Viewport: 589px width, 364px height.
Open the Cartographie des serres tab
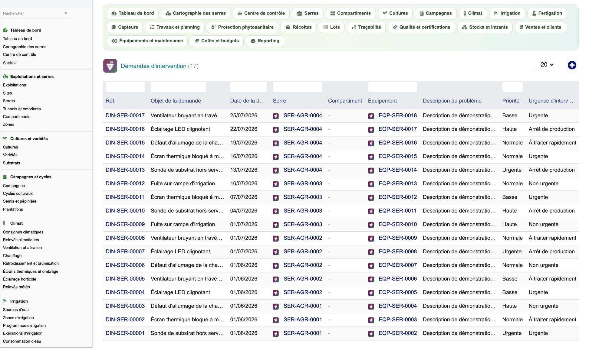[196, 13]
